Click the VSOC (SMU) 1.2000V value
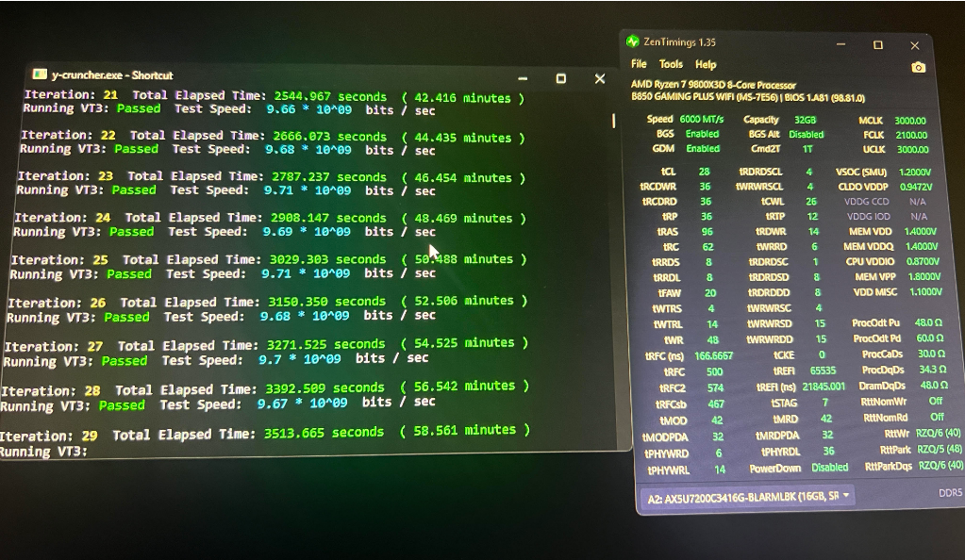Image resolution: width=965 pixels, height=560 pixels. tap(915, 173)
